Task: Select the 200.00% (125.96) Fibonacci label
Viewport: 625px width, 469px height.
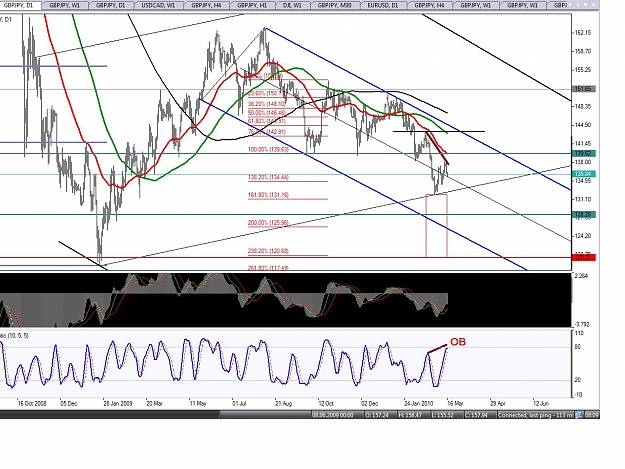Action: coord(268,223)
